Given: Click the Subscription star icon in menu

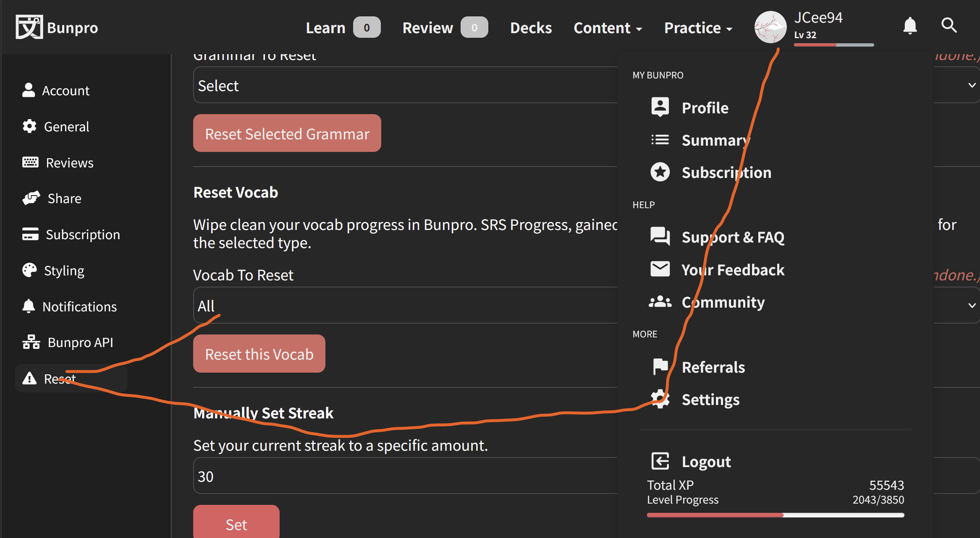Looking at the screenshot, I should click(x=660, y=172).
